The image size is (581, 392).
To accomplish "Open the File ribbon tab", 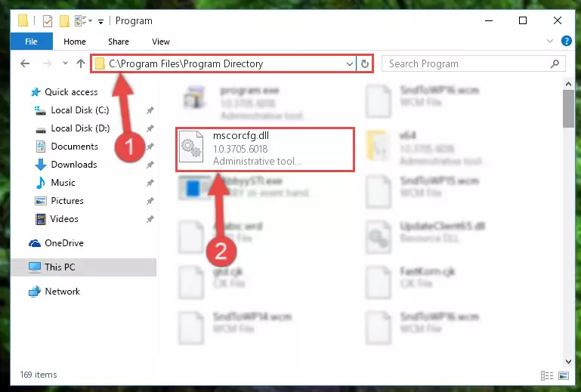I will point(31,42).
